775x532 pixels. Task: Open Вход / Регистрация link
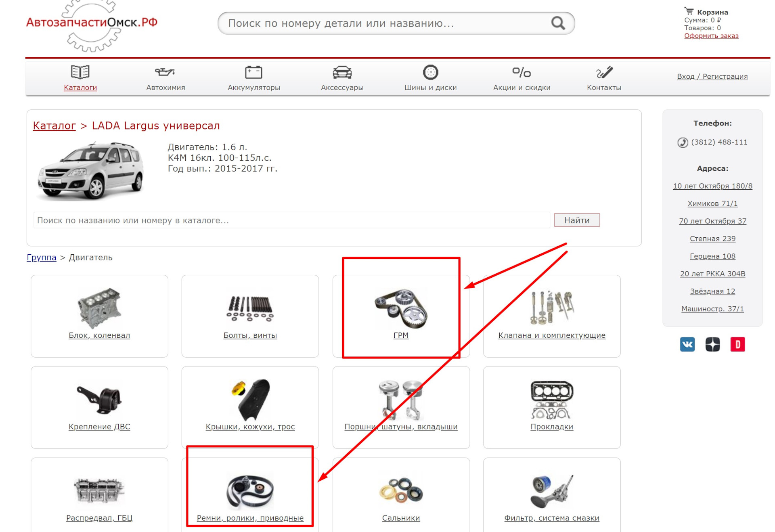pos(712,77)
